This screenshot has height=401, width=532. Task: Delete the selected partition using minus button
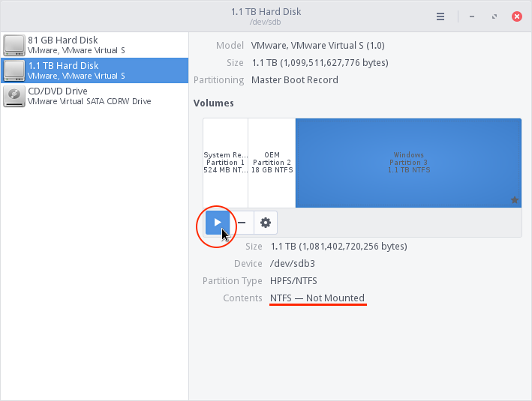tap(242, 223)
